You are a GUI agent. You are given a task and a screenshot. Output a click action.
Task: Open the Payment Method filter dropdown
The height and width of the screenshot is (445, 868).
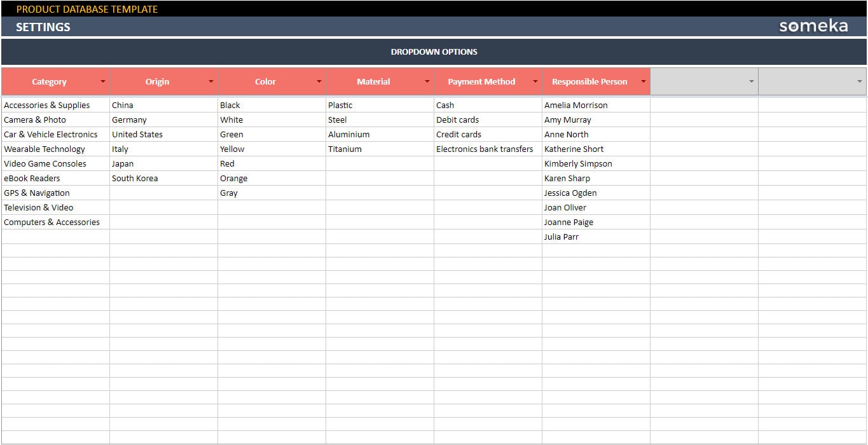tap(535, 81)
